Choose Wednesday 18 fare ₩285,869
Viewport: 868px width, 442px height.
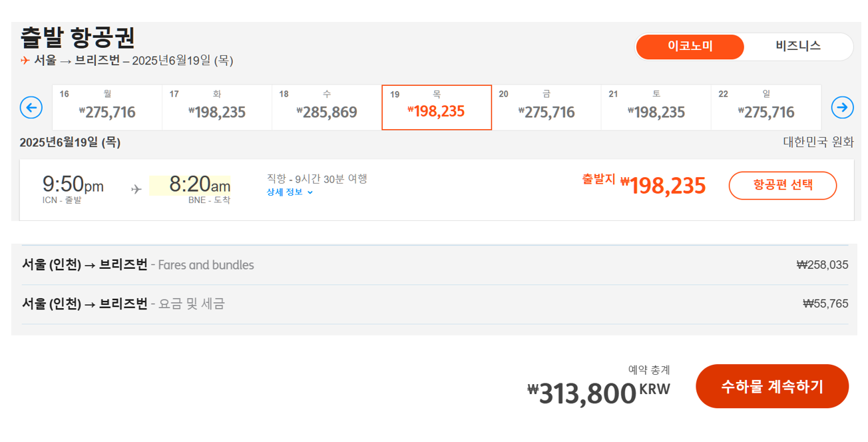327,107
